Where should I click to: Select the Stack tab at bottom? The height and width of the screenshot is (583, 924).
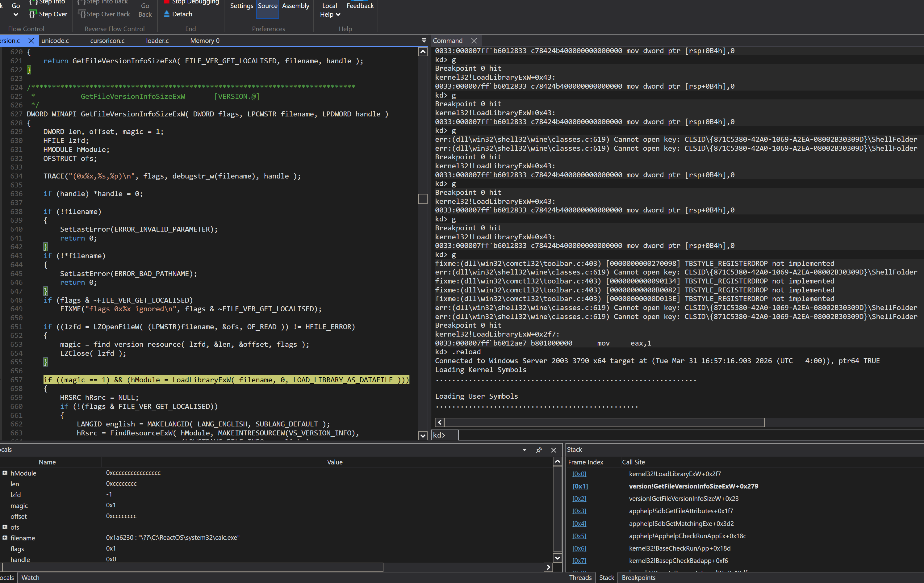(607, 578)
